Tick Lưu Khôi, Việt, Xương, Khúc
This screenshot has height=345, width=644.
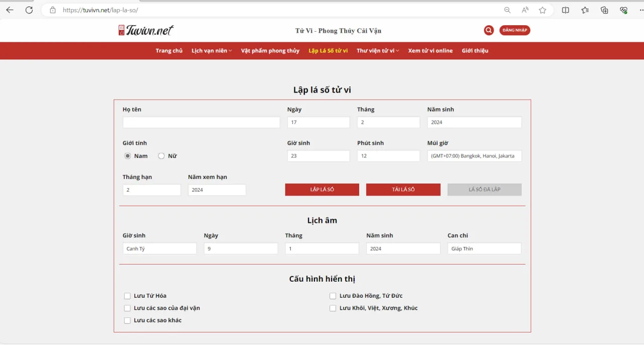tap(333, 308)
